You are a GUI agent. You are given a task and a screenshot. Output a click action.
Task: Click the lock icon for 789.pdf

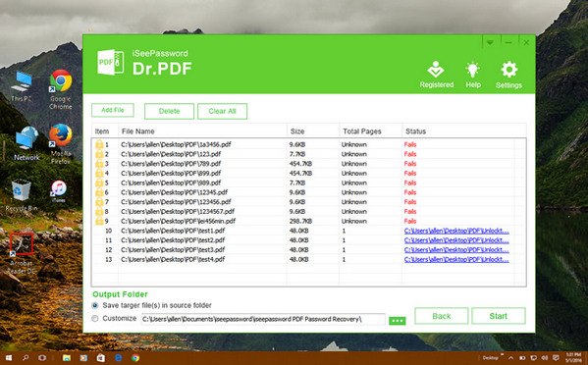click(x=99, y=164)
